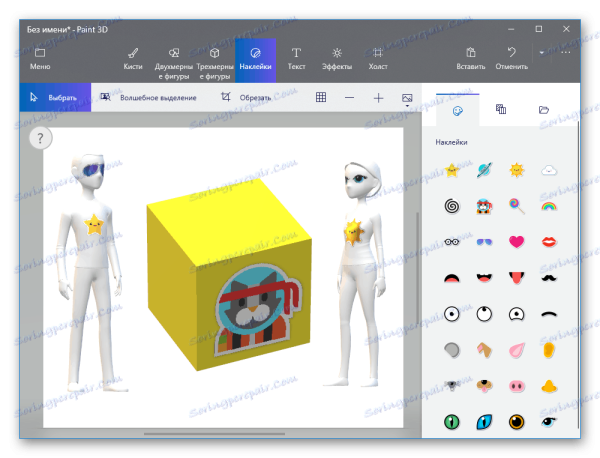Pick the orange round eye sticker
This screenshot has width=600, height=458.
click(x=517, y=422)
